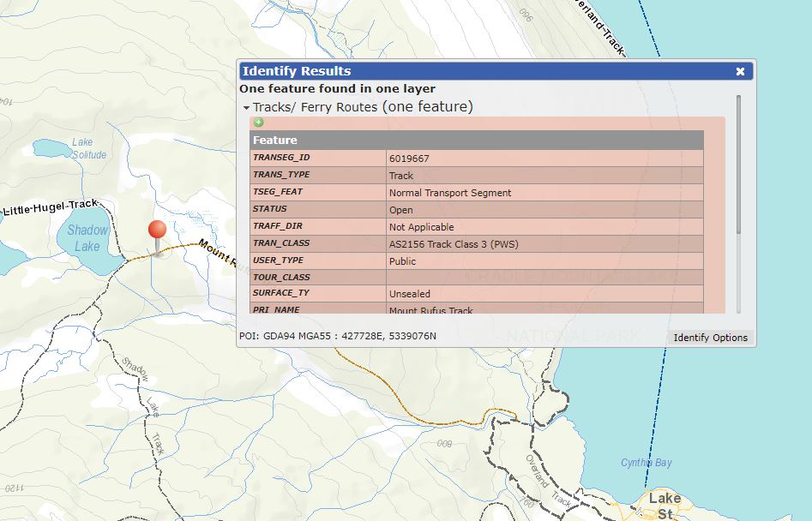Click the Little Hugel Track label
The image size is (812, 521).
[x=51, y=207]
